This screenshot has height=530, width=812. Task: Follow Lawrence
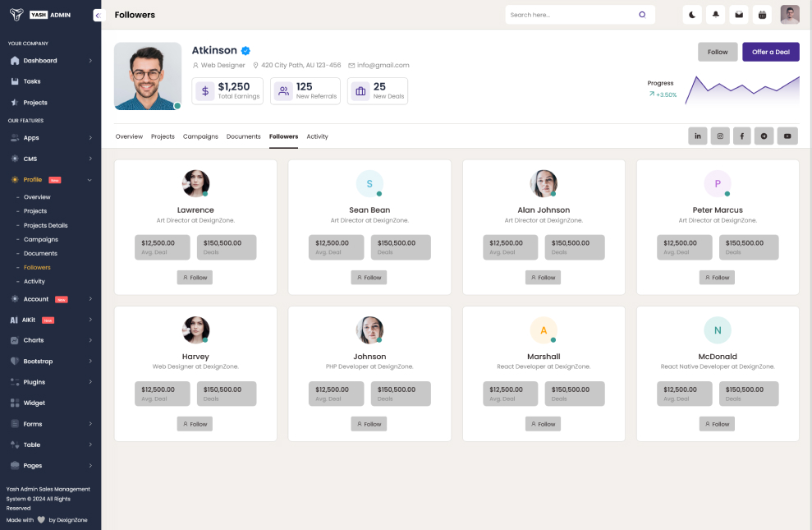195,278
